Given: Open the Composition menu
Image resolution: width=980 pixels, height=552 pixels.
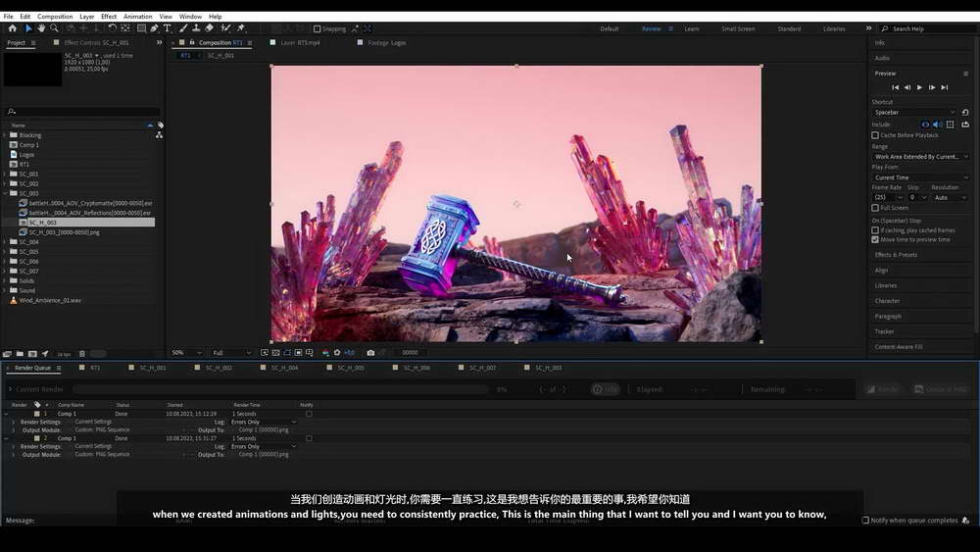Looking at the screenshot, I should click(x=54, y=17).
